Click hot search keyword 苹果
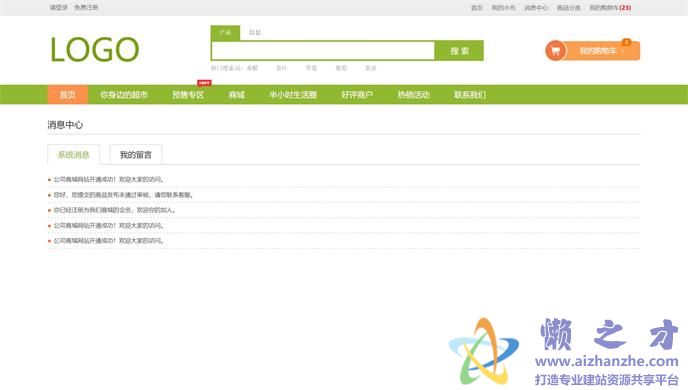 coord(311,68)
